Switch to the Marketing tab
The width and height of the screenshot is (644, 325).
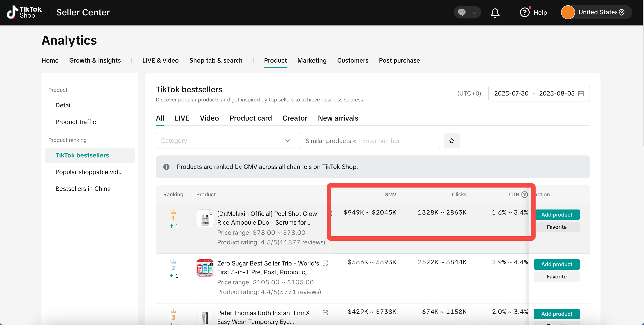click(x=312, y=60)
